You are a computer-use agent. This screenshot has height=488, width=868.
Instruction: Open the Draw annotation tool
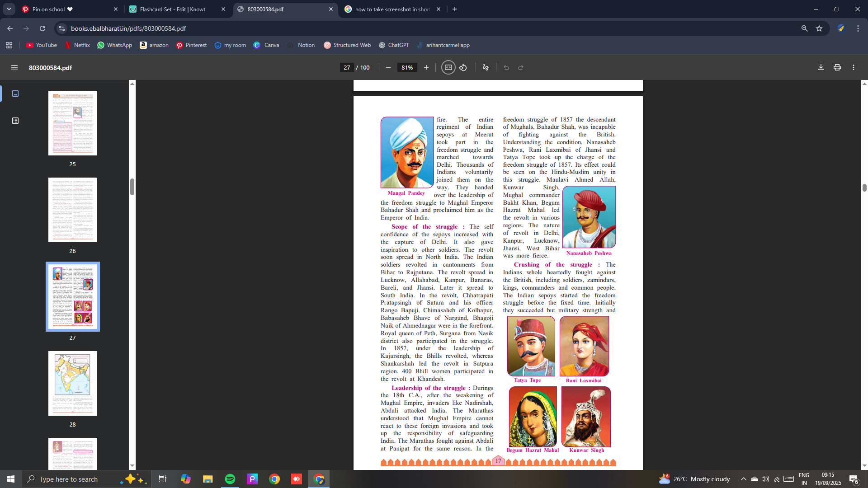click(x=486, y=67)
